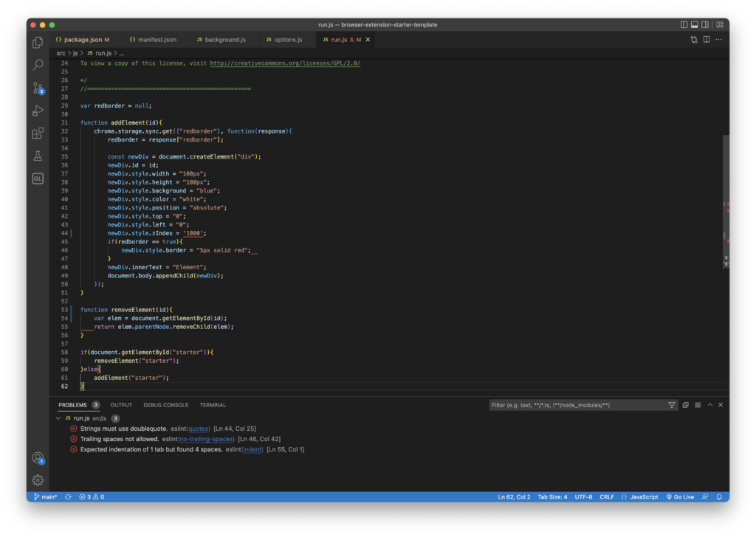Click the errors and warnings count in status bar
756x537 pixels.
(x=92, y=497)
